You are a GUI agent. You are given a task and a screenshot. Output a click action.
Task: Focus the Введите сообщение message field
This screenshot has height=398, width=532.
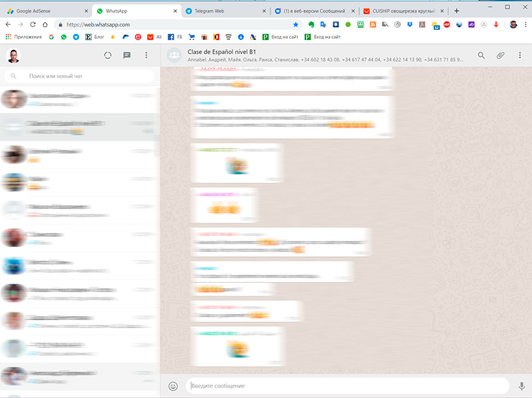(346, 385)
